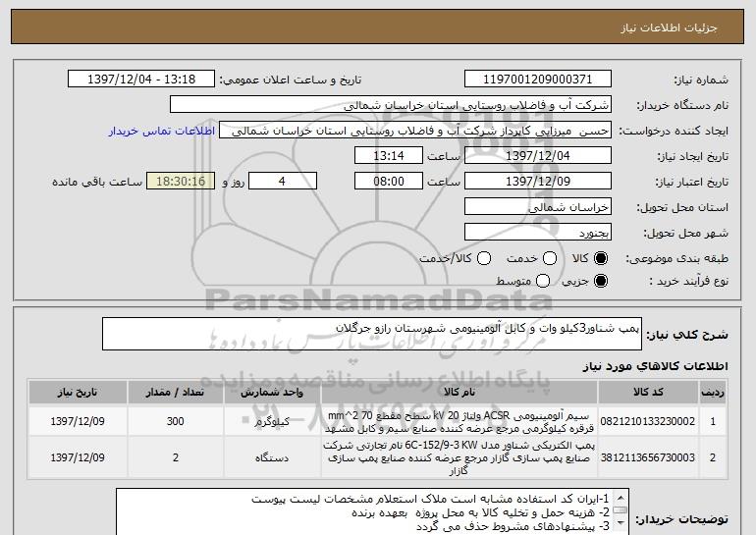Click the واحد شمارش column header
Screen dimensions: 756x535
pos(272,393)
